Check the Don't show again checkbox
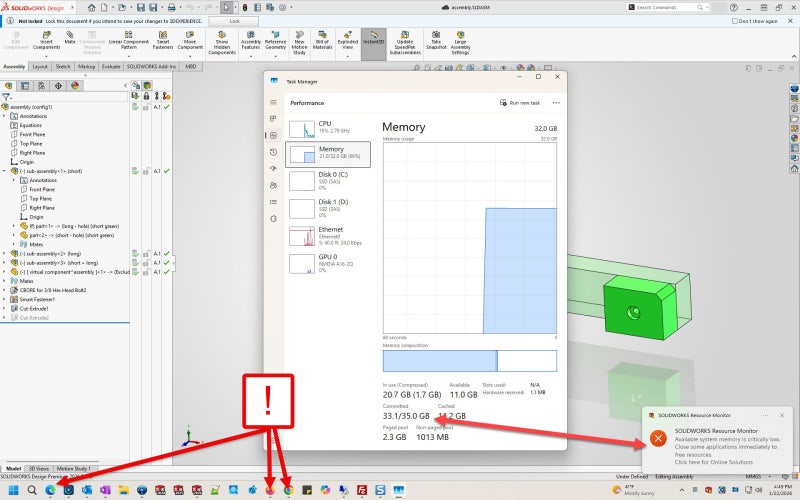The width and height of the screenshot is (800, 500). [x=735, y=21]
